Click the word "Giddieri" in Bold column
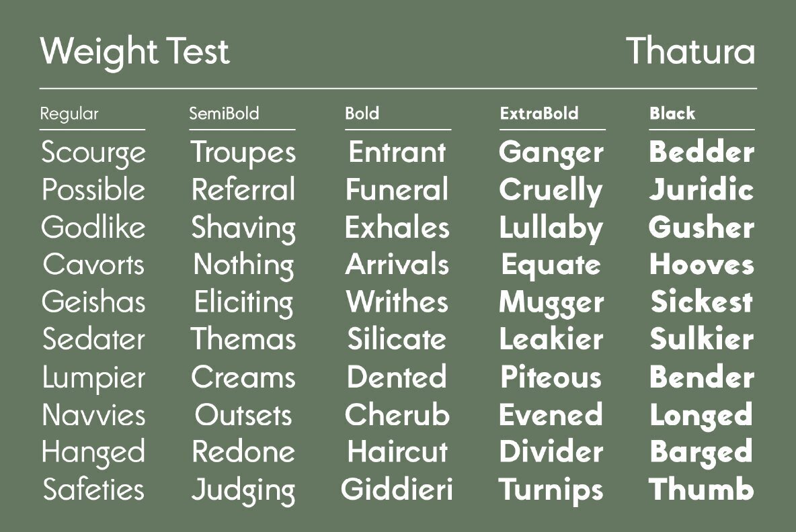Image resolution: width=796 pixels, height=532 pixels. pyautogui.click(x=397, y=489)
